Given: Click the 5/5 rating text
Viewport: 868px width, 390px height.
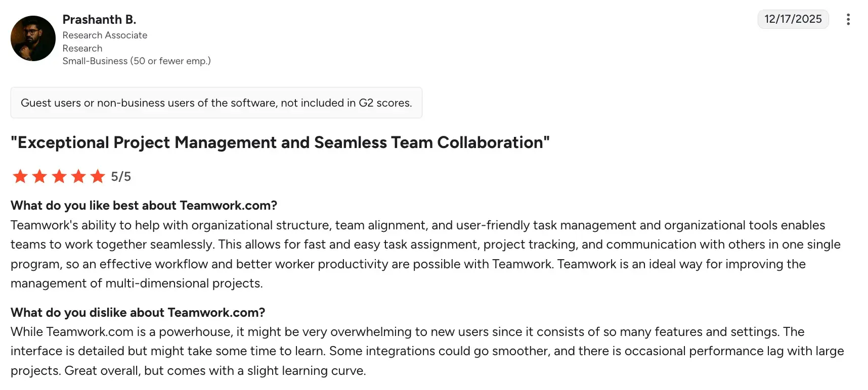Looking at the screenshot, I should (x=120, y=176).
